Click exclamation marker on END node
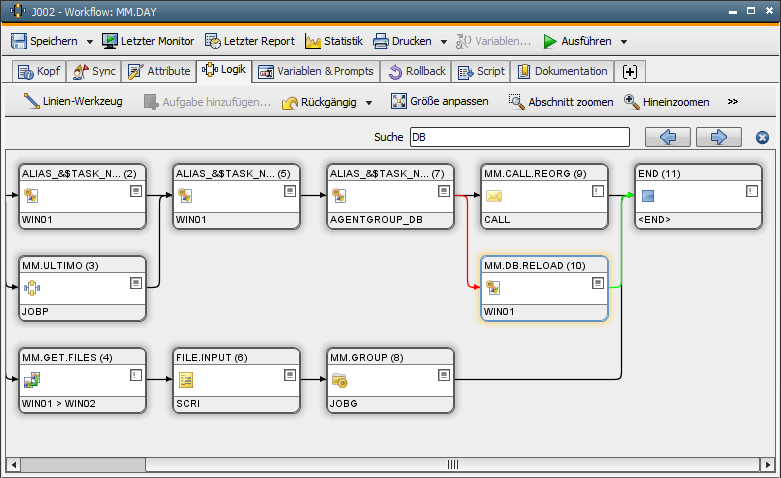781x478 pixels. coord(752,191)
